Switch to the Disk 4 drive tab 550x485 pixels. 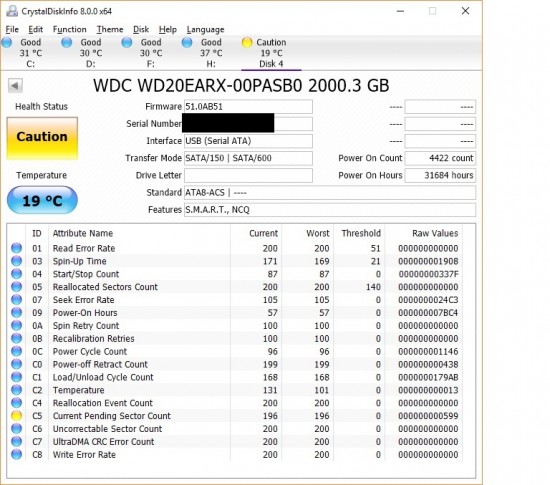(271, 53)
